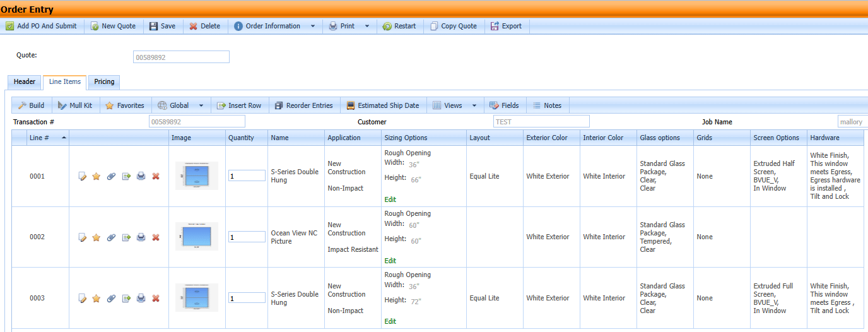Switch to the Pricing tab
Screen dimensions: 868x332
click(104, 82)
